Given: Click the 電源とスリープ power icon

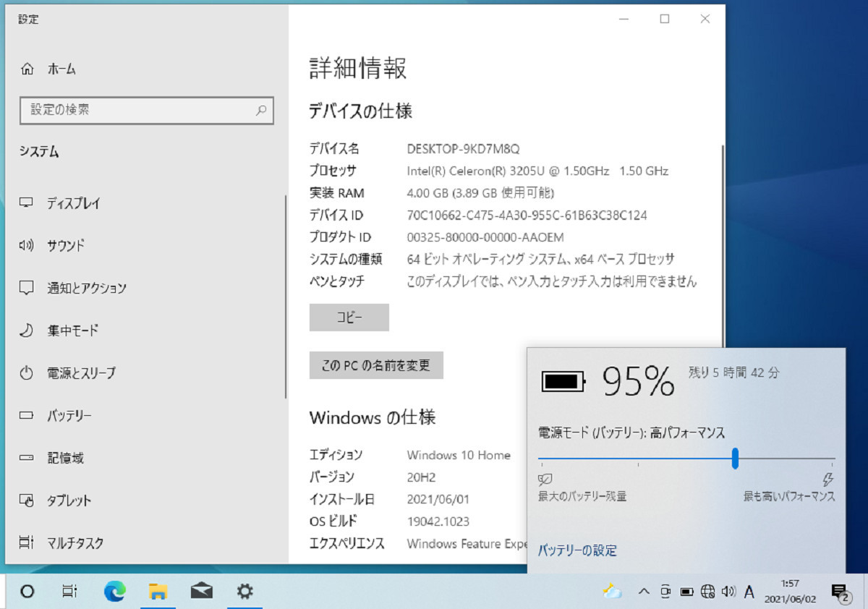Looking at the screenshot, I should (27, 373).
